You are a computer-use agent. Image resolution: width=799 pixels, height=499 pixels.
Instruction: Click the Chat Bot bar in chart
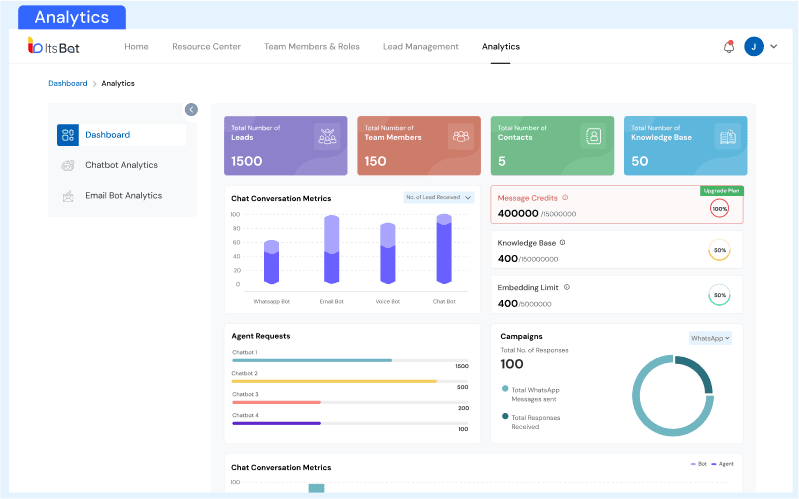[x=444, y=249]
